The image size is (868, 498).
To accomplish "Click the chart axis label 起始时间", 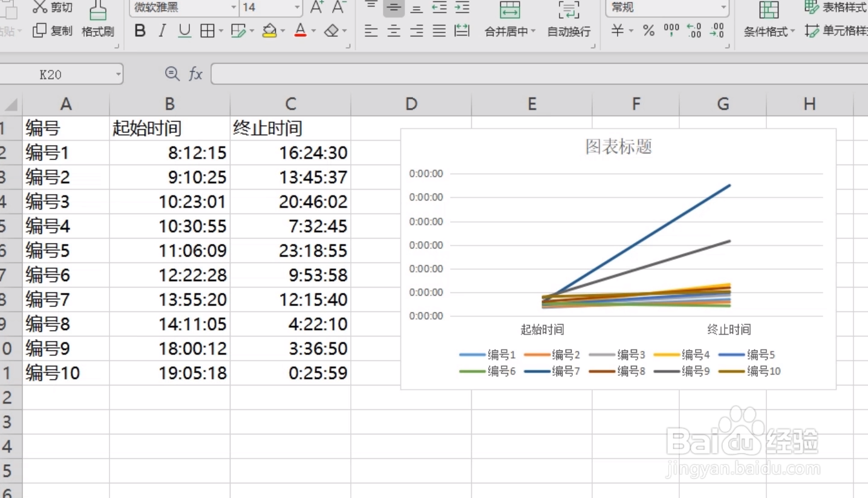I will tap(543, 329).
